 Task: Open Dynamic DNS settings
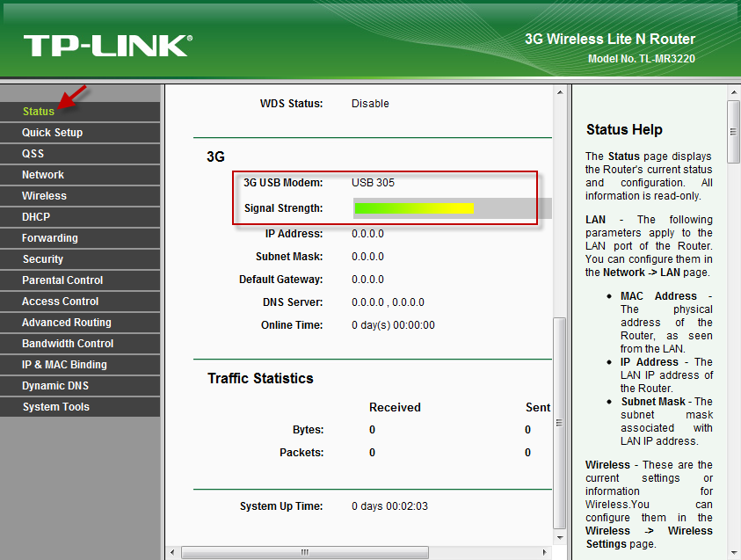tap(80, 386)
